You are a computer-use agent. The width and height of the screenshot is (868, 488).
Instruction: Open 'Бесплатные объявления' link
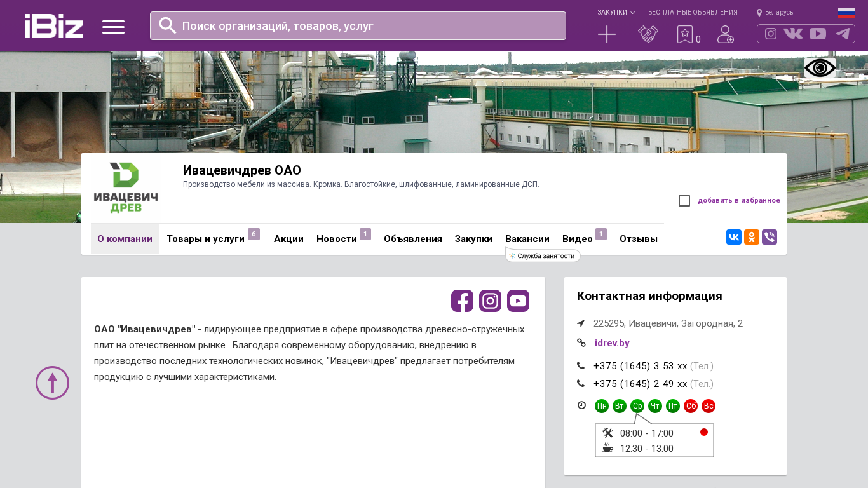click(x=693, y=12)
